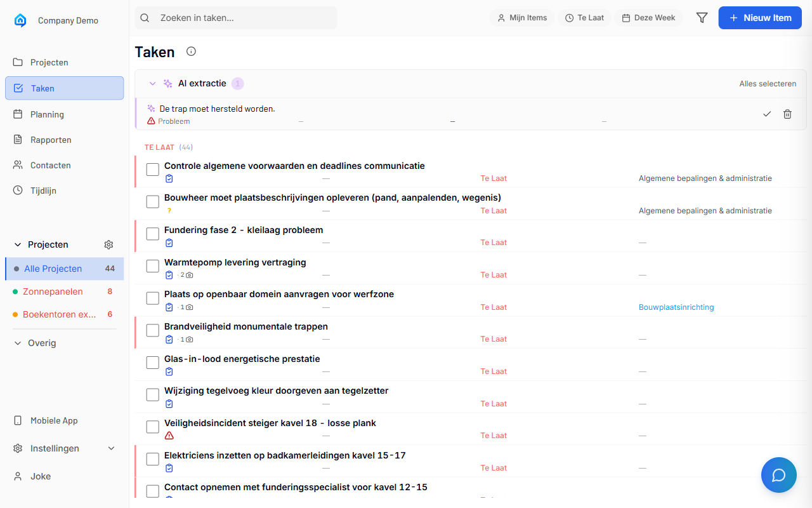This screenshot has height=508, width=812.
Task: Accept the AI suggestion with the checkmark icon
Action: point(767,114)
